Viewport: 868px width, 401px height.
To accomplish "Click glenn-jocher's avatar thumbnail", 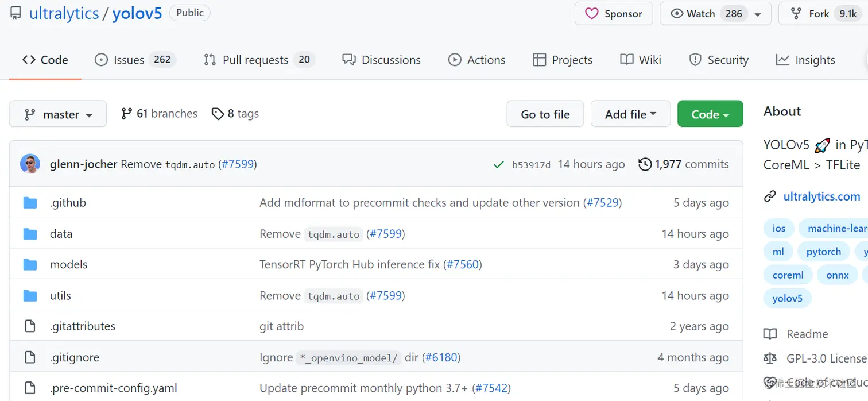I will point(30,164).
